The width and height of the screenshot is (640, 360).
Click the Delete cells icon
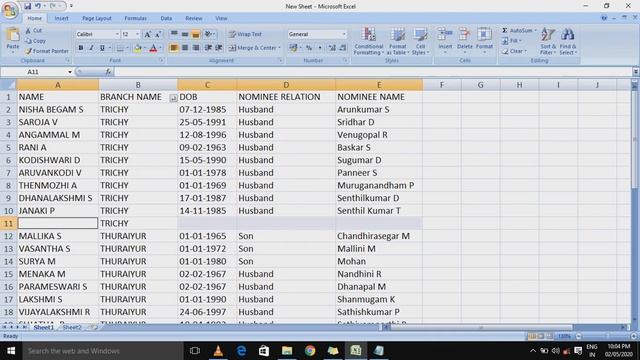pyautogui.click(x=464, y=35)
